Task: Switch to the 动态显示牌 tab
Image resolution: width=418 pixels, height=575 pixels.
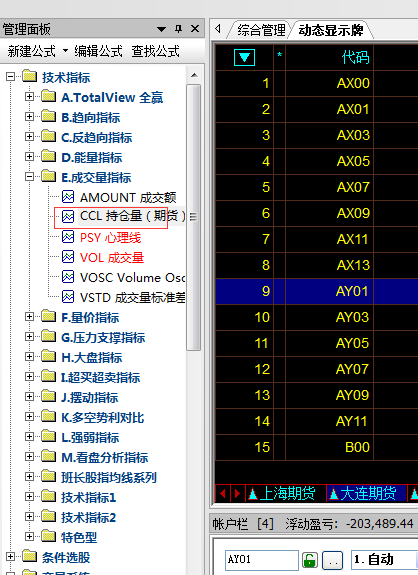Action: pos(331,30)
